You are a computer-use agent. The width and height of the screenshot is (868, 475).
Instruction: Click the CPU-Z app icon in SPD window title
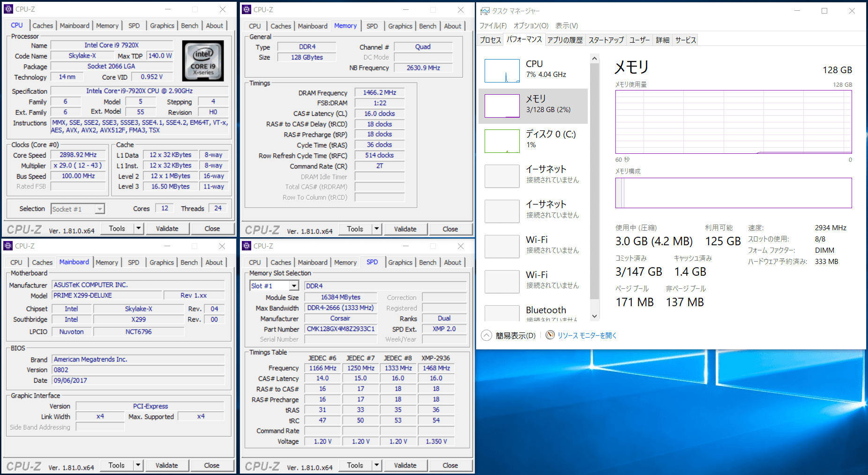pyautogui.click(x=247, y=246)
